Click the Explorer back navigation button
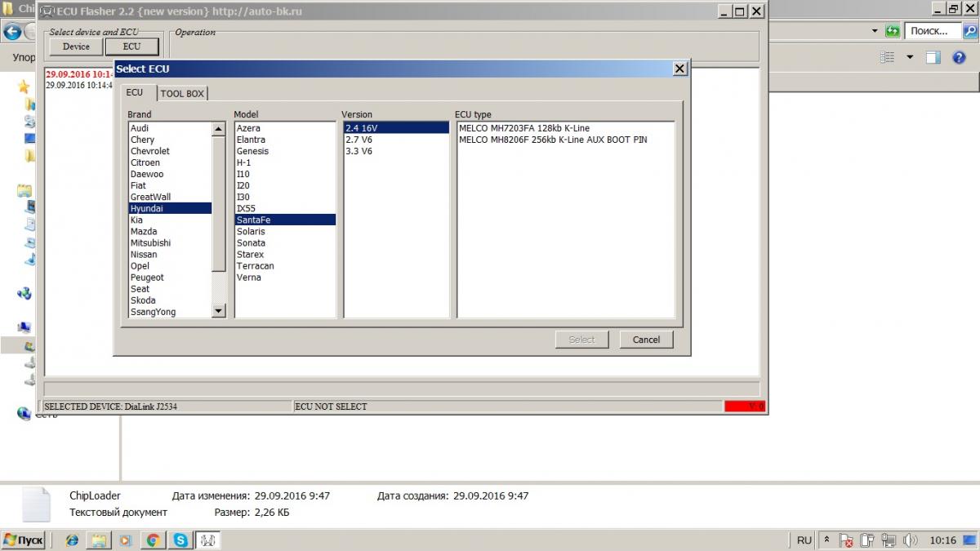This screenshot has width=980, height=551. [11, 33]
